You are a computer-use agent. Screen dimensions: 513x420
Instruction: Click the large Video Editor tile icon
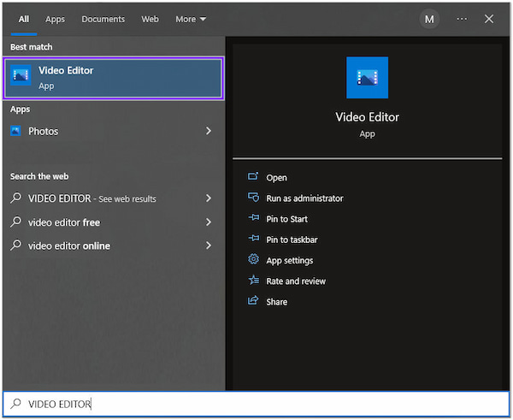(x=367, y=78)
